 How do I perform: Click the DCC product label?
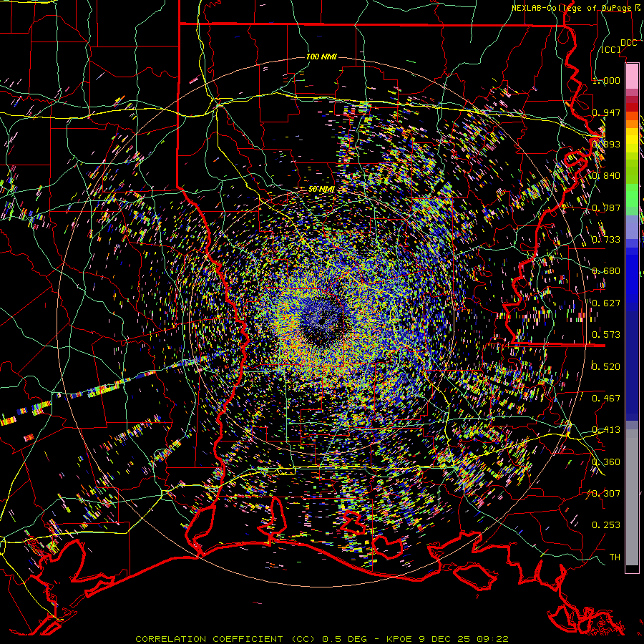[x=628, y=43]
